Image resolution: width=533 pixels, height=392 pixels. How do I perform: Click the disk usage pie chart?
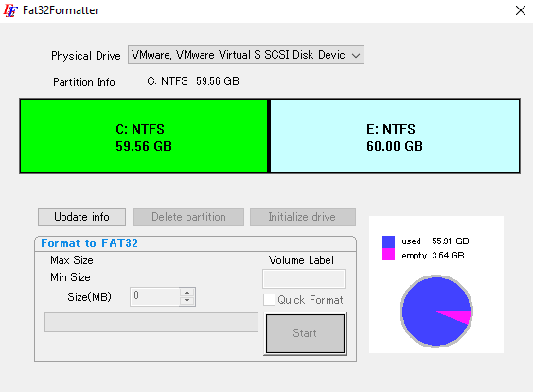[436, 312]
